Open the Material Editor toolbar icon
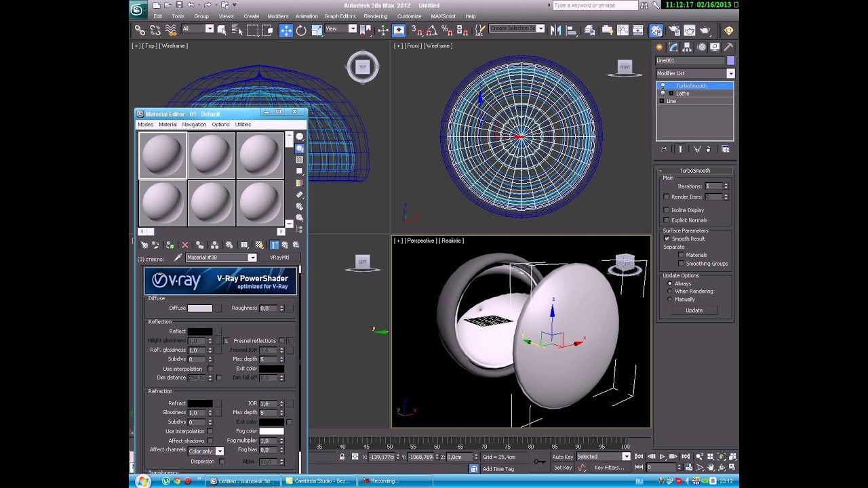The height and width of the screenshot is (488, 868). coord(656,30)
